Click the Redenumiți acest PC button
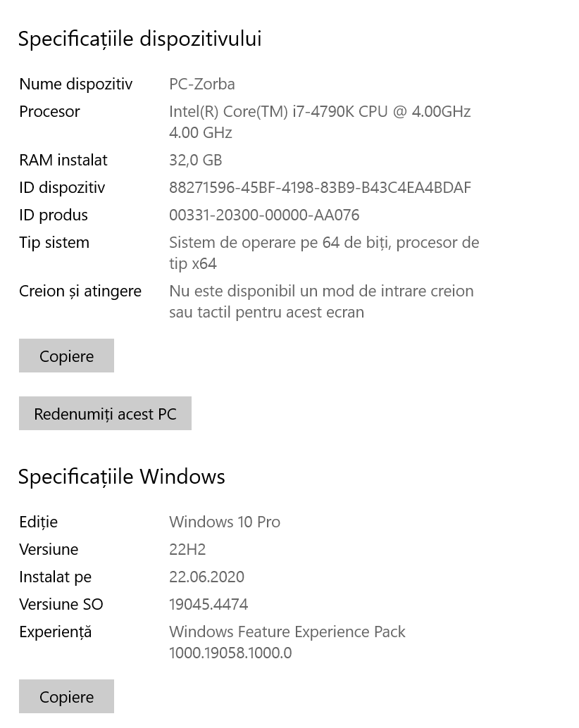This screenshot has height=728, width=579. coord(105,414)
